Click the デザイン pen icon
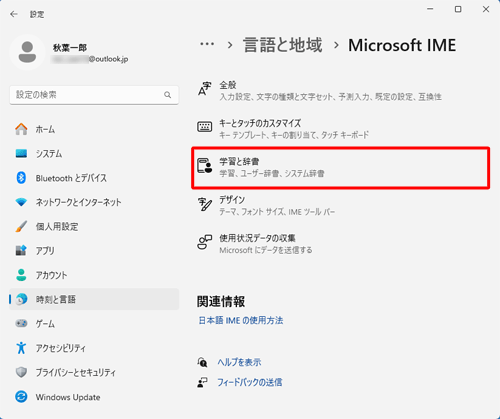500x419 pixels. (204, 204)
